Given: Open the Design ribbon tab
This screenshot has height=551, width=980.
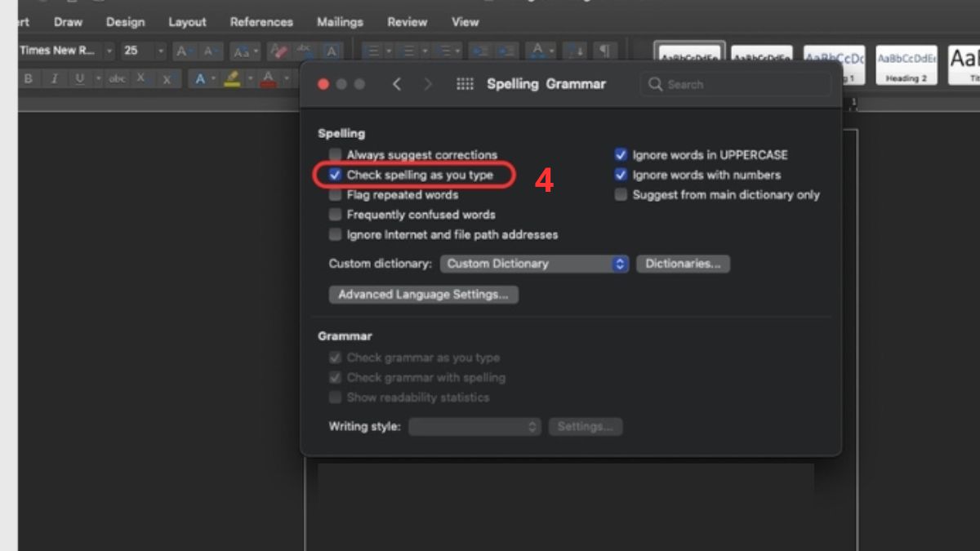Looking at the screenshot, I should (125, 22).
